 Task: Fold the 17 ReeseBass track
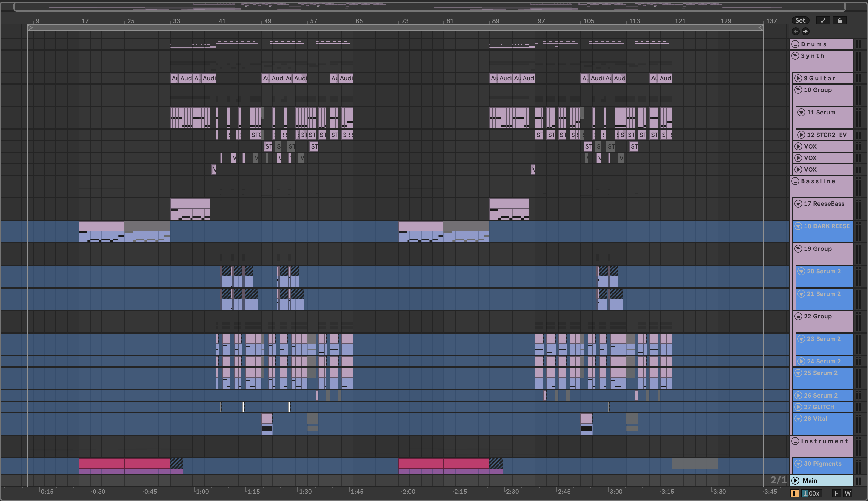point(798,204)
